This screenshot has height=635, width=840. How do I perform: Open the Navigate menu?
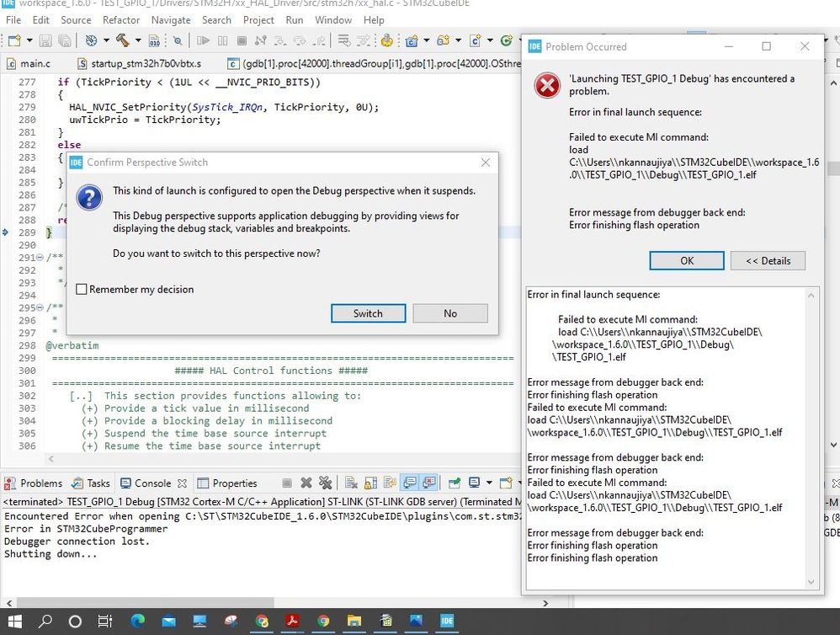[x=171, y=20]
